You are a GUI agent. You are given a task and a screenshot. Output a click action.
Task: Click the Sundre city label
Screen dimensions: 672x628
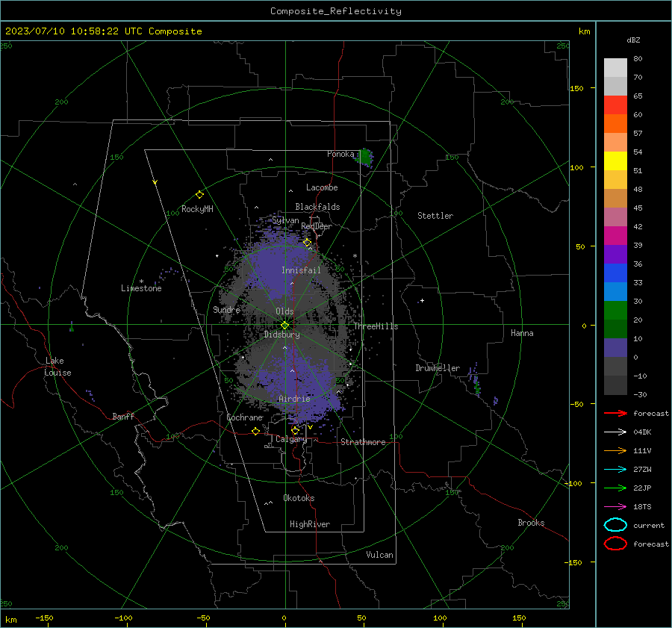226,309
